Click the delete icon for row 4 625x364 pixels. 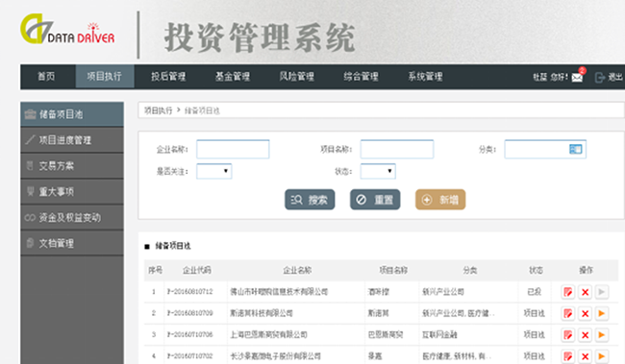click(x=585, y=355)
